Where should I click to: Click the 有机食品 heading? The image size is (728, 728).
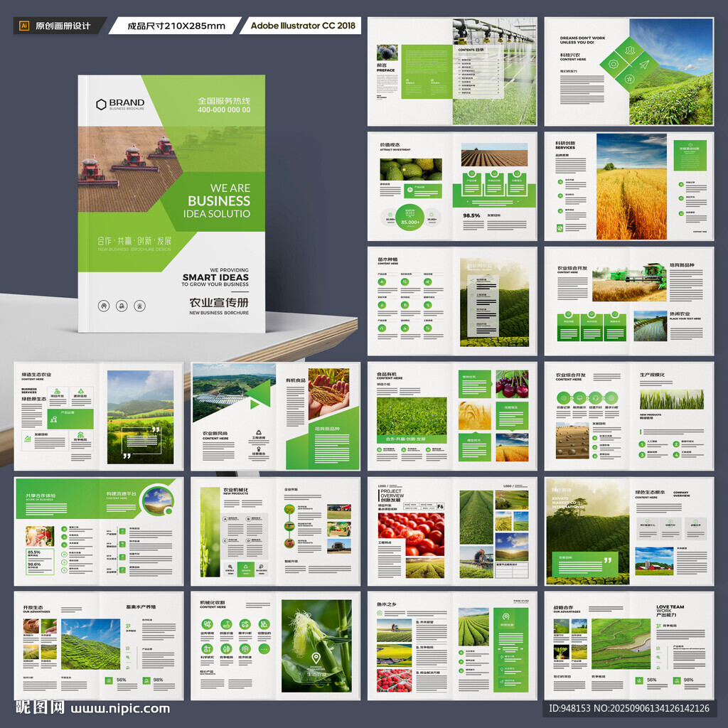[x=296, y=380]
